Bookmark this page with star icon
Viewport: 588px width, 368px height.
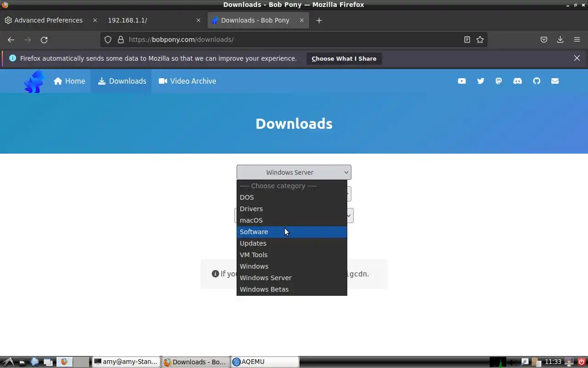pyautogui.click(x=480, y=40)
